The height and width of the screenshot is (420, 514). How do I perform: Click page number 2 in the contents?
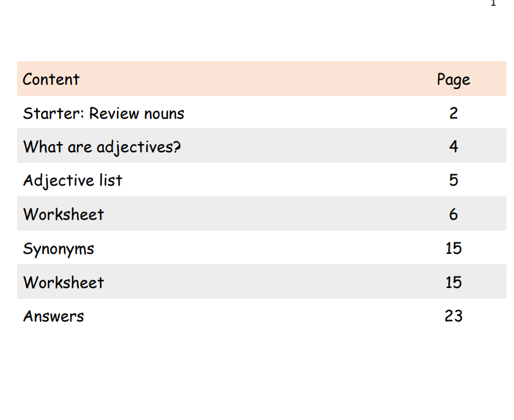(453, 114)
